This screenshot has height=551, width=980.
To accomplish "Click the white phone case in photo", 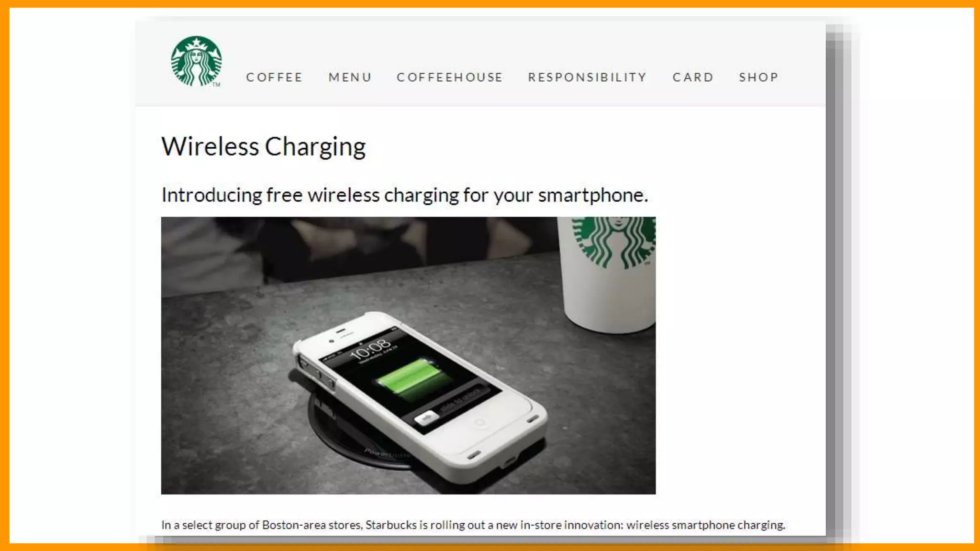I will pos(421,397).
